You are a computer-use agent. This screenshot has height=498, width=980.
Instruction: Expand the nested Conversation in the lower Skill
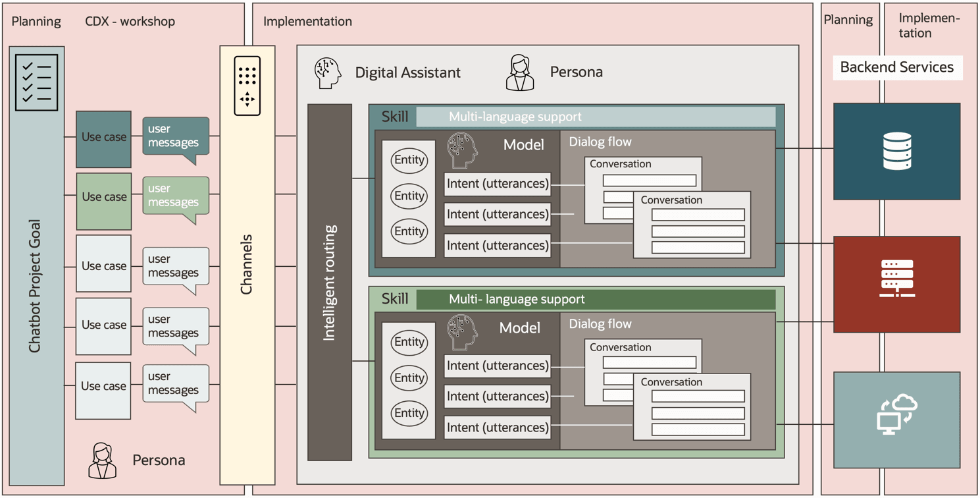pos(671,381)
